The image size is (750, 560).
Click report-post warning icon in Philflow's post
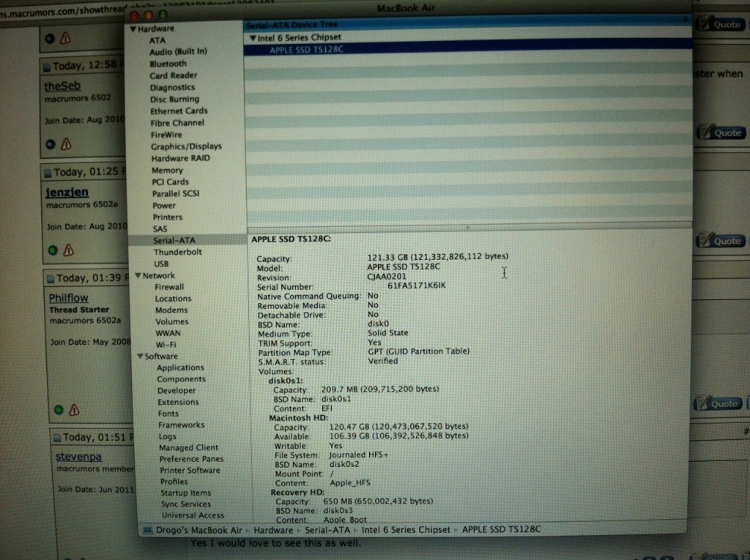(x=73, y=410)
